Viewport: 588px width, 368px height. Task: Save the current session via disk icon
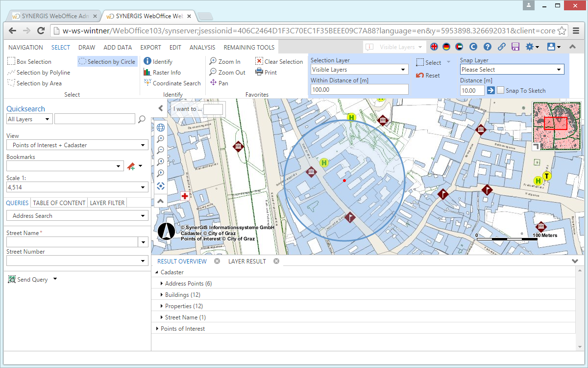point(515,47)
